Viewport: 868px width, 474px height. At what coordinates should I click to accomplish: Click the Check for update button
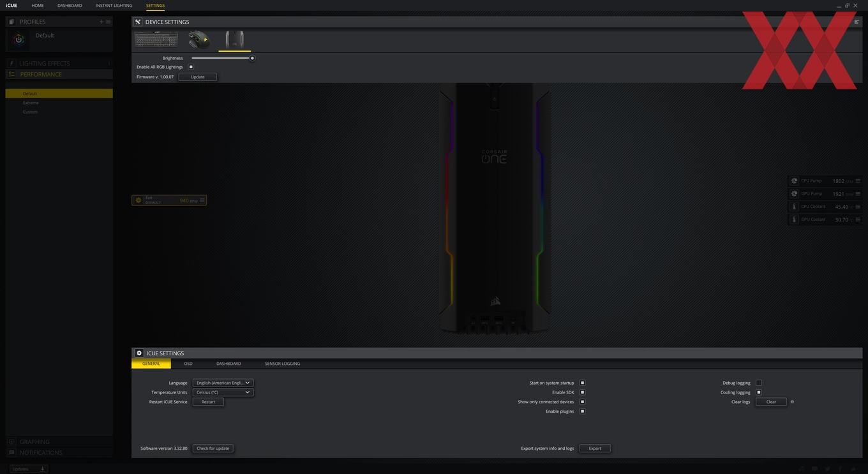[213, 448]
